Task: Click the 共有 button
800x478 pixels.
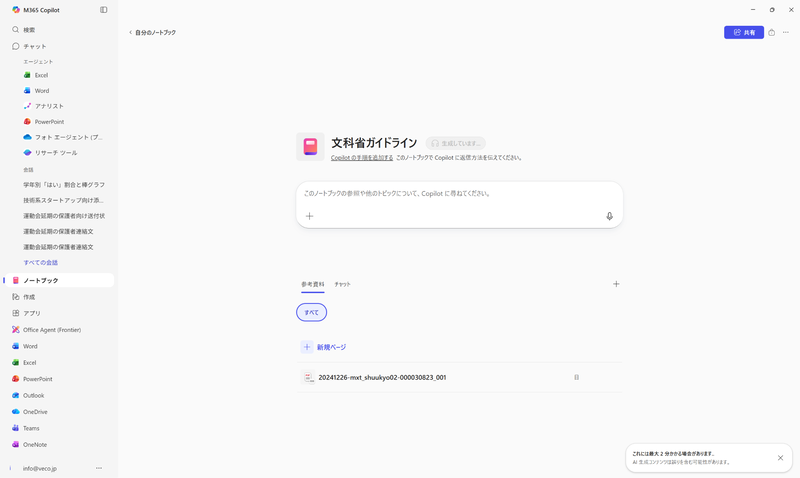Action: click(x=744, y=32)
